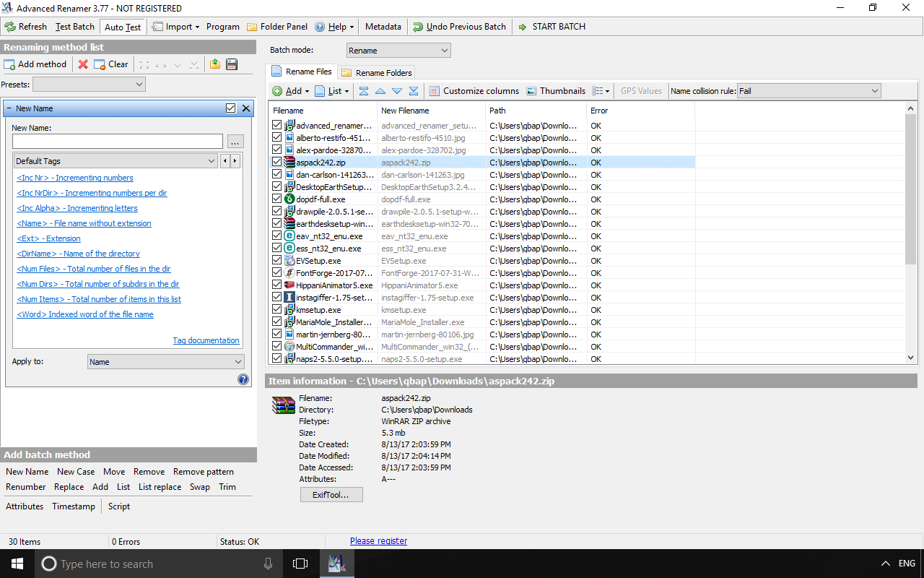Toggle the Thumbnails view
The width and height of the screenshot is (924, 578).
tap(556, 91)
